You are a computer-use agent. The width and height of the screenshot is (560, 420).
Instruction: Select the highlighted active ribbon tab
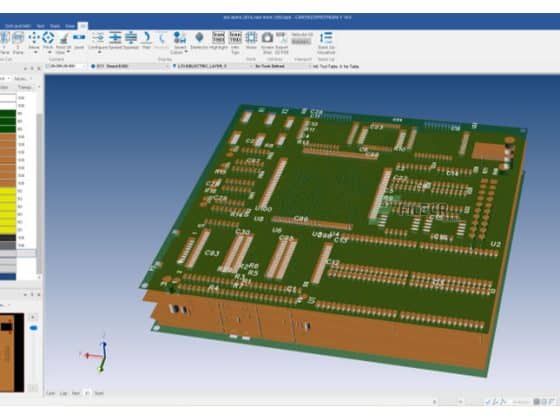pos(83,26)
